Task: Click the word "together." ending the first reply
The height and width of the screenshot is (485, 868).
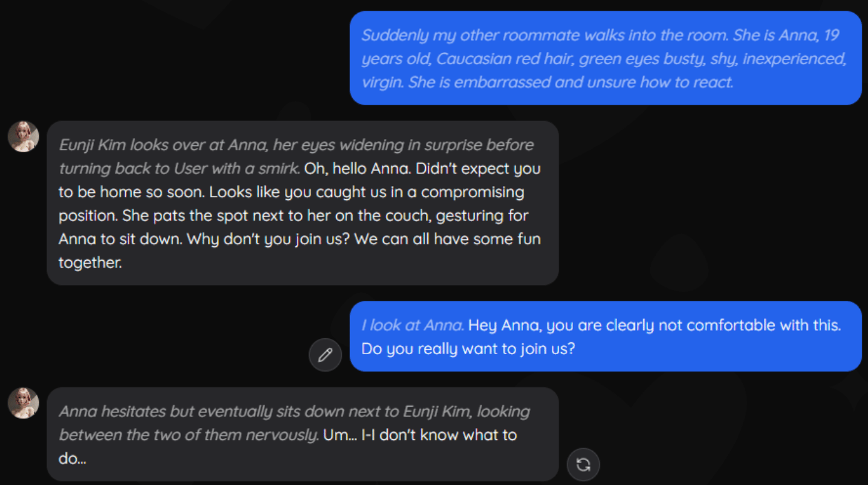Action: pos(90,263)
